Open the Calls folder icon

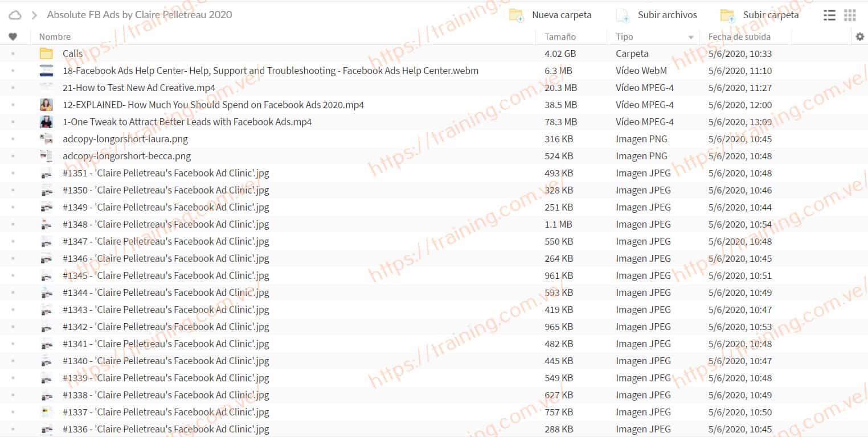coord(46,54)
